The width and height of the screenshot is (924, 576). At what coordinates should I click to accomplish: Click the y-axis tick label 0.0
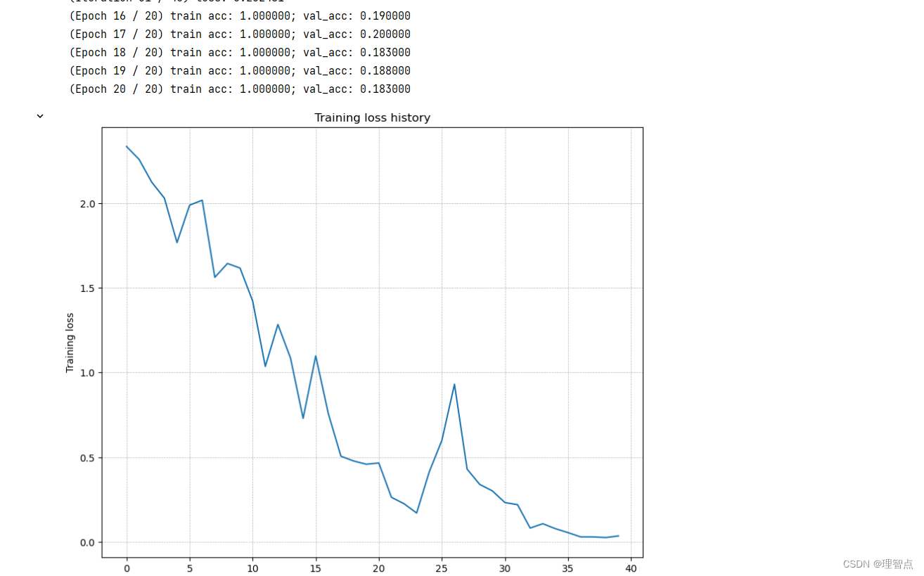click(88, 542)
